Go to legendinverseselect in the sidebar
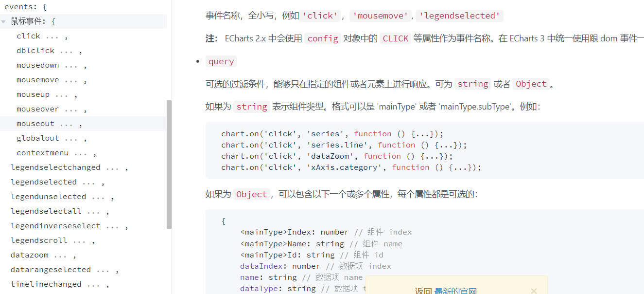The image size is (644, 294). (55, 226)
